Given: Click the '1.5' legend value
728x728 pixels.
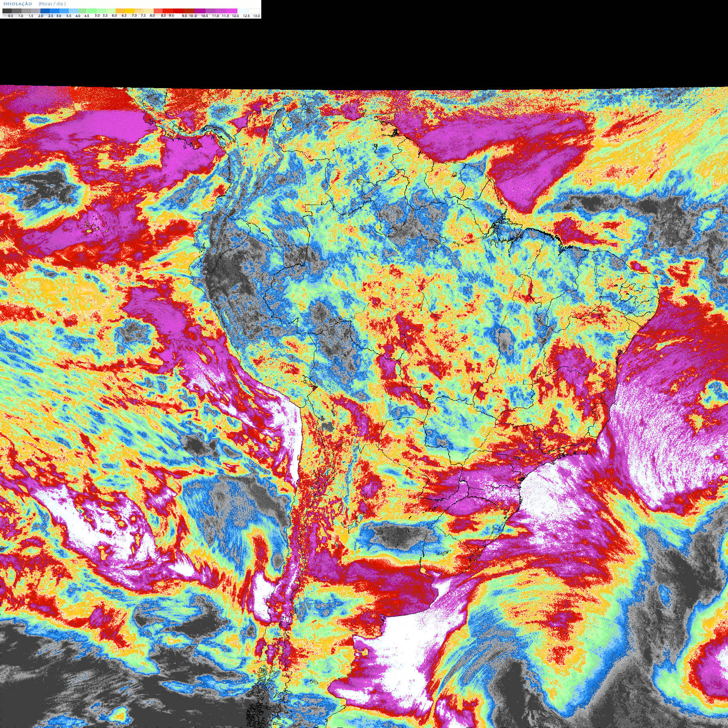Looking at the screenshot, I should [31, 16].
